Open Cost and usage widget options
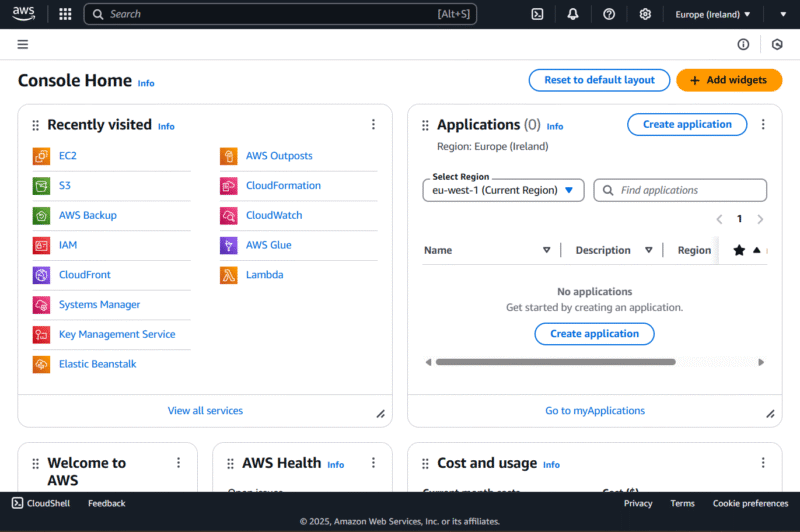Image resolution: width=800 pixels, height=532 pixels. tap(763, 463)
